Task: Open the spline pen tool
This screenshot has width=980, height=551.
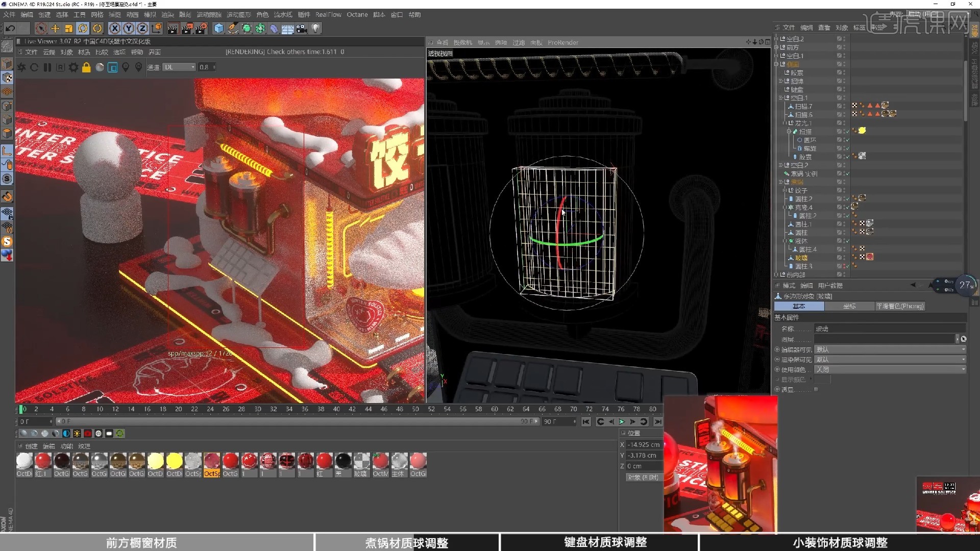Action: point(233,29)
